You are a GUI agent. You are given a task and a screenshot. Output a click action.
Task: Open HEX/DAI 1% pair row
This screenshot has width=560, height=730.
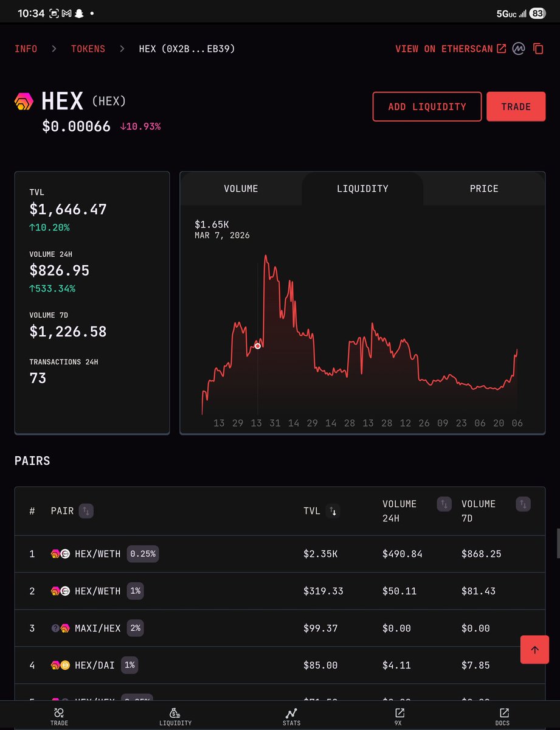pos(280,665)
